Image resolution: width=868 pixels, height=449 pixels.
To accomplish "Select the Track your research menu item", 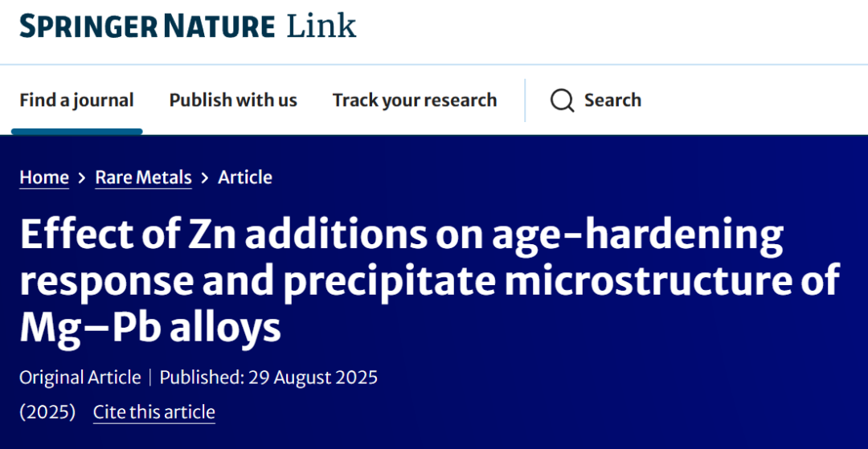I will click(x=415, y=100).
